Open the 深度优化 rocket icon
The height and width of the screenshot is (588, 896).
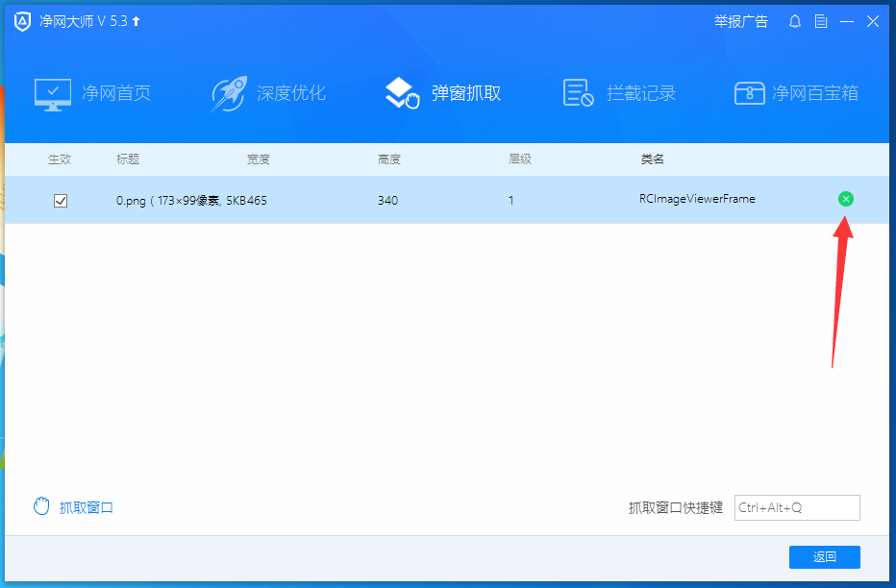[229, 92]
